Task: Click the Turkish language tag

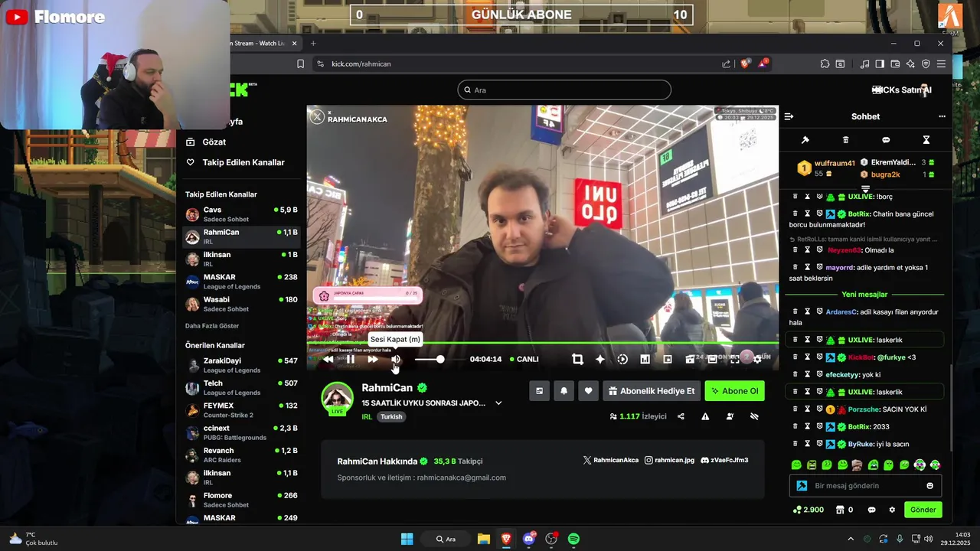Action: (x=391, y=417)
